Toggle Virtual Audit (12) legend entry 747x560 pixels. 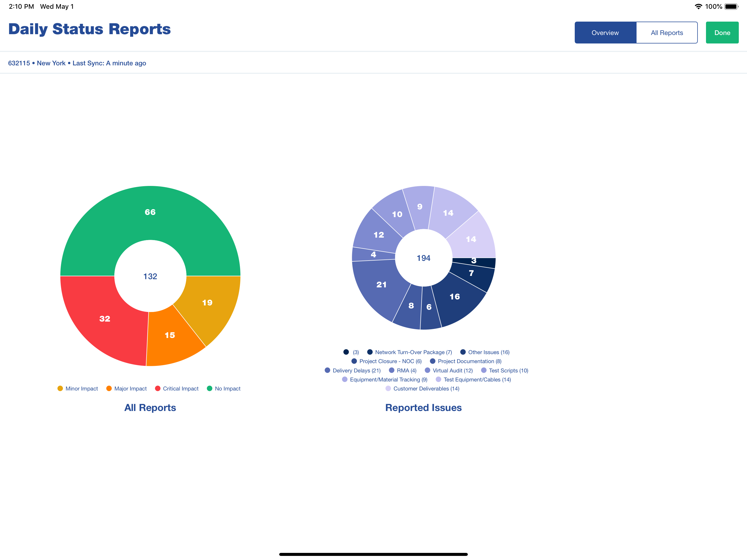[448, 371]
